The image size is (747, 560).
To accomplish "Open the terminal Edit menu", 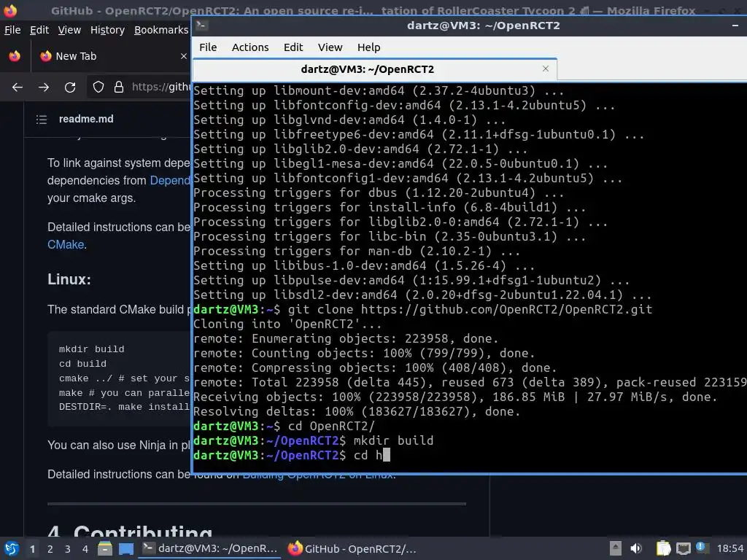I will pos(293,47).
